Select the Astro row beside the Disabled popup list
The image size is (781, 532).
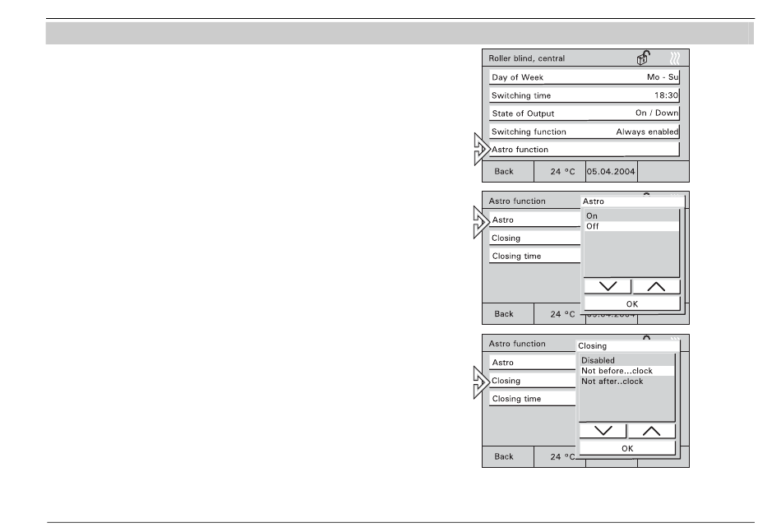(533, 362)
